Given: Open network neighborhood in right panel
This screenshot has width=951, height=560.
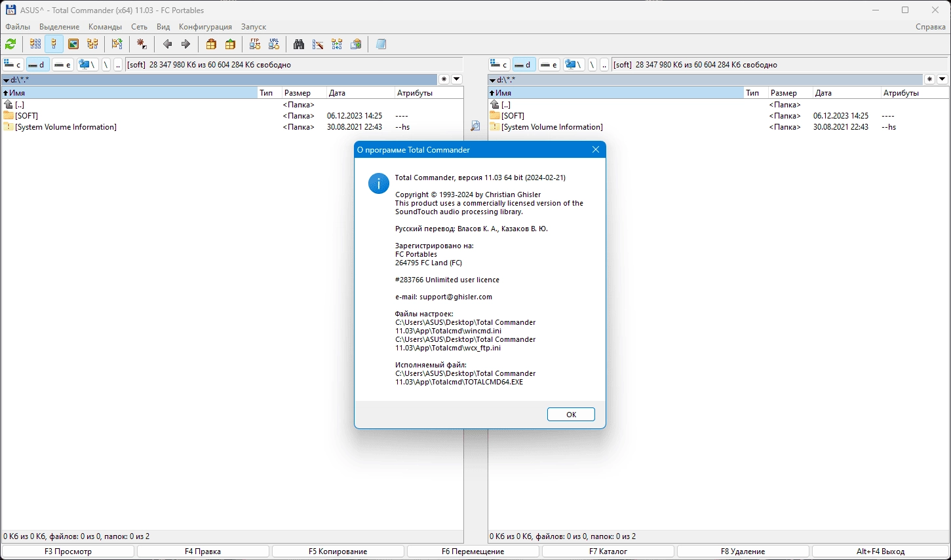Looking at the screenshot, I should point(573,64).
